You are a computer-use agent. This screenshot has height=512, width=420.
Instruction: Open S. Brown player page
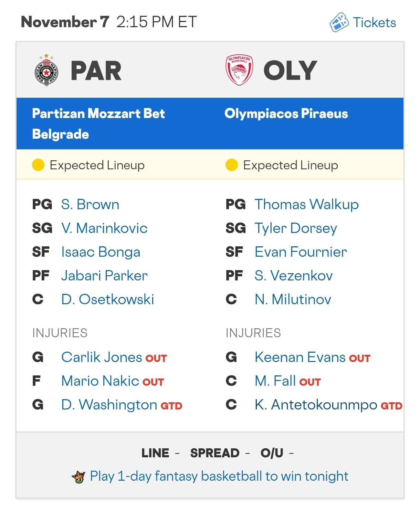pyautogui.click(x=90, y=204)
